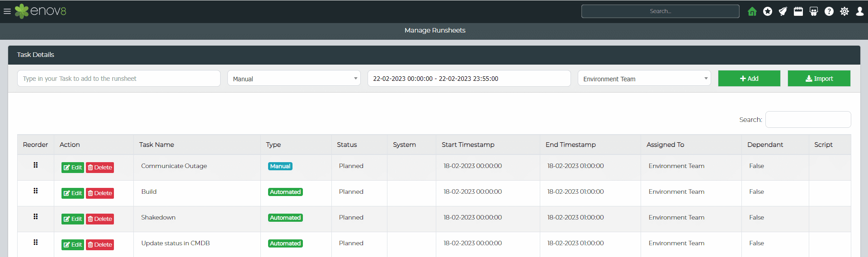
Task: Delete the Shakedown task
Action: pos(100,219)
